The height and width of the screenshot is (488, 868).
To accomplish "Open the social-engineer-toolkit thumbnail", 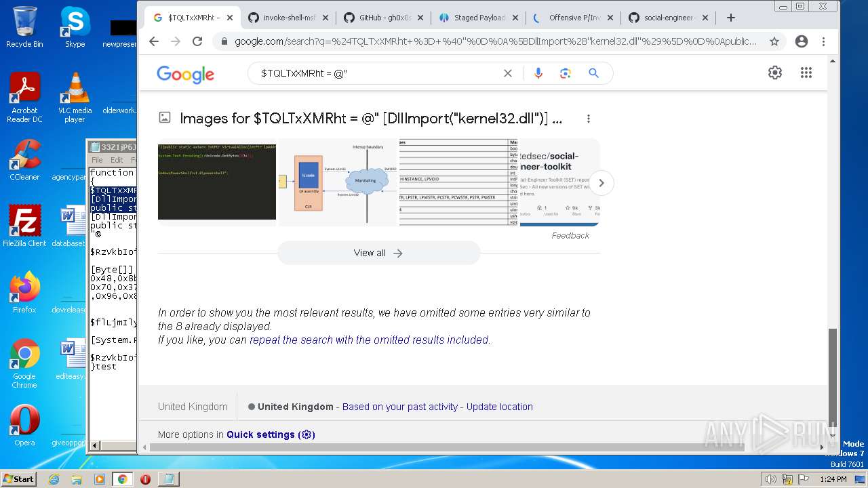I will pos(559,182).
